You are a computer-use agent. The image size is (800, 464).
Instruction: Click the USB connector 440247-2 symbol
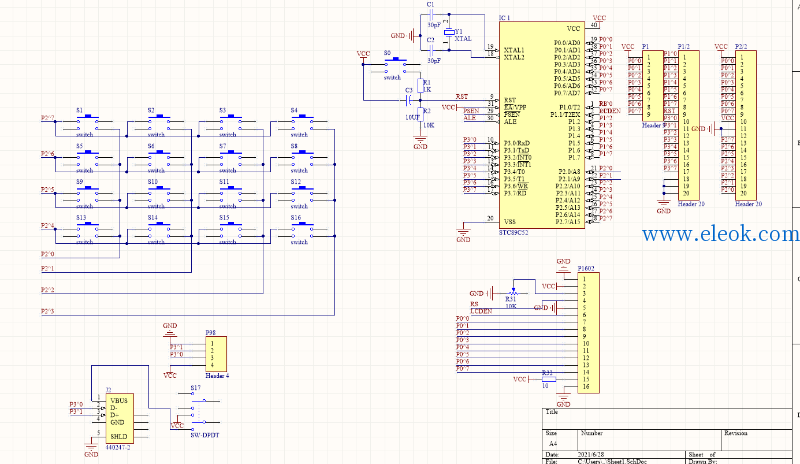click(x=119, y=418)
